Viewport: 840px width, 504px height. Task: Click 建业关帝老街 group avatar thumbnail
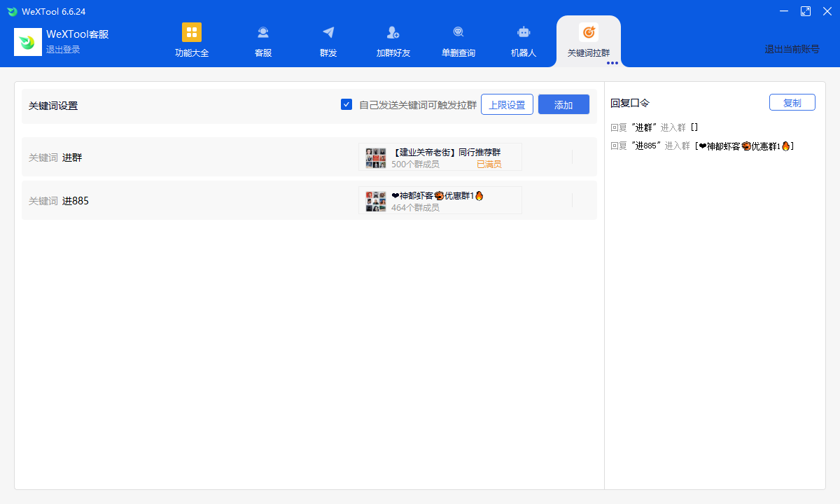376,157
